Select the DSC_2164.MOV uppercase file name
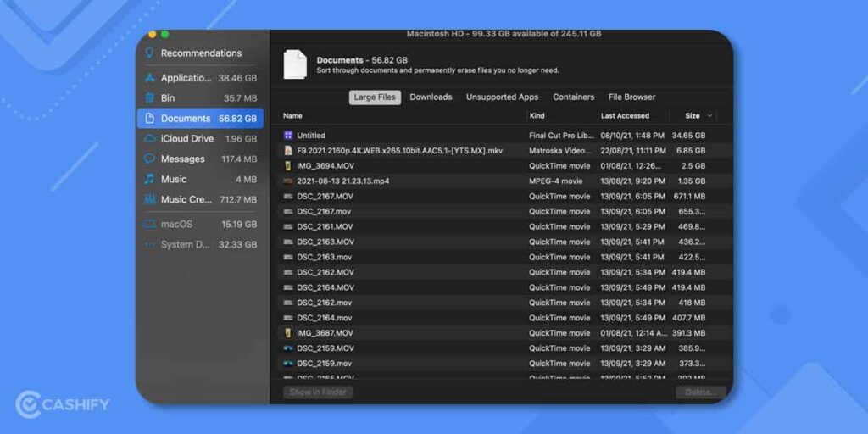Viewport: 868px width, 434px height. tap(325, 288)
